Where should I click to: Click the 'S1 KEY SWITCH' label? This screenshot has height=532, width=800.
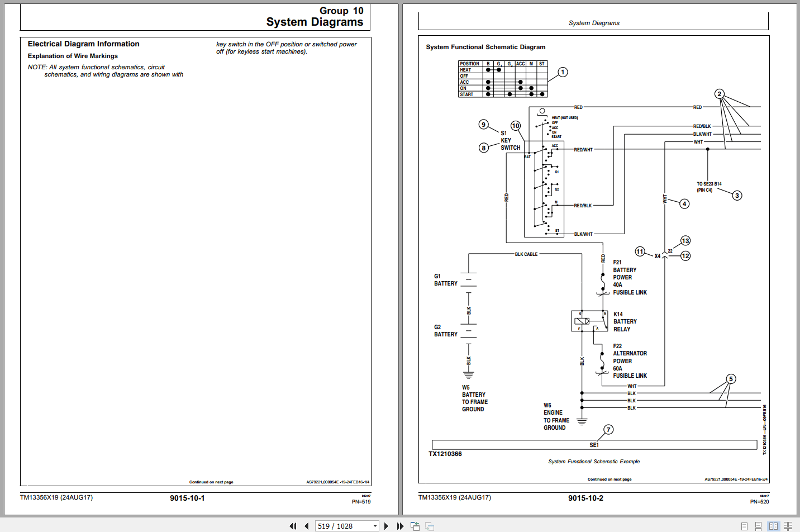510,140
